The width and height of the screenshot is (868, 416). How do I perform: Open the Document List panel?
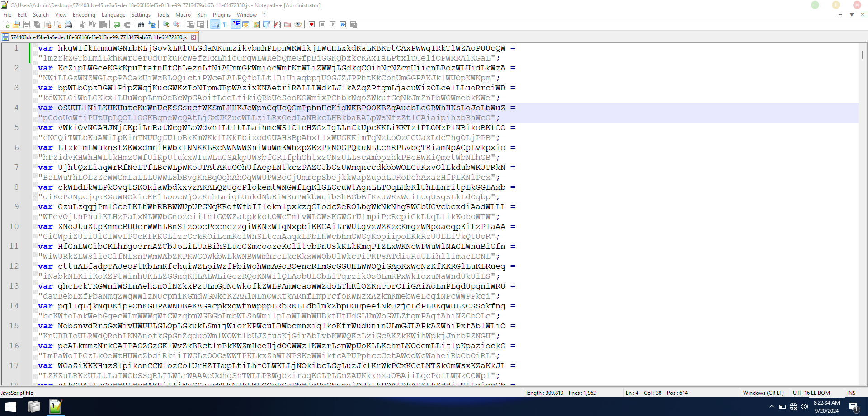(x=267, y=24)
